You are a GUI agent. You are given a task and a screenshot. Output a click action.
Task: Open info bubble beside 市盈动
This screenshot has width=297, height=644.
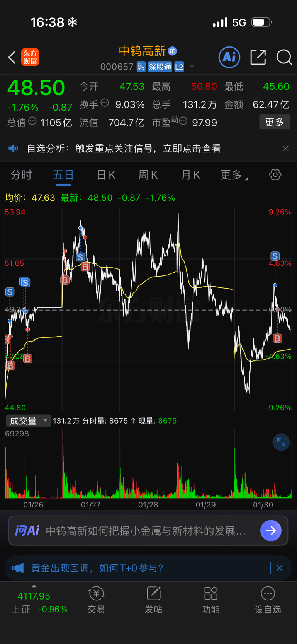click(x=183, y=121)
